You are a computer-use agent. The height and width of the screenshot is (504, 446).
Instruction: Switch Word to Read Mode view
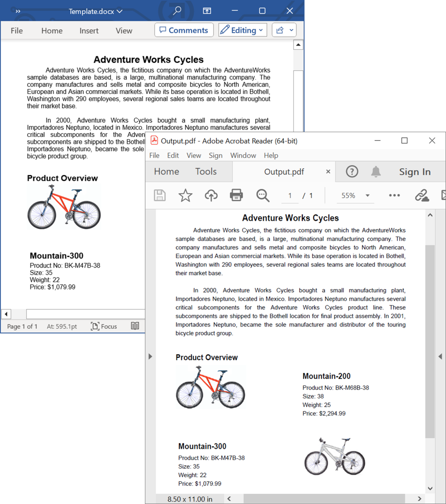tap(135, 326)
